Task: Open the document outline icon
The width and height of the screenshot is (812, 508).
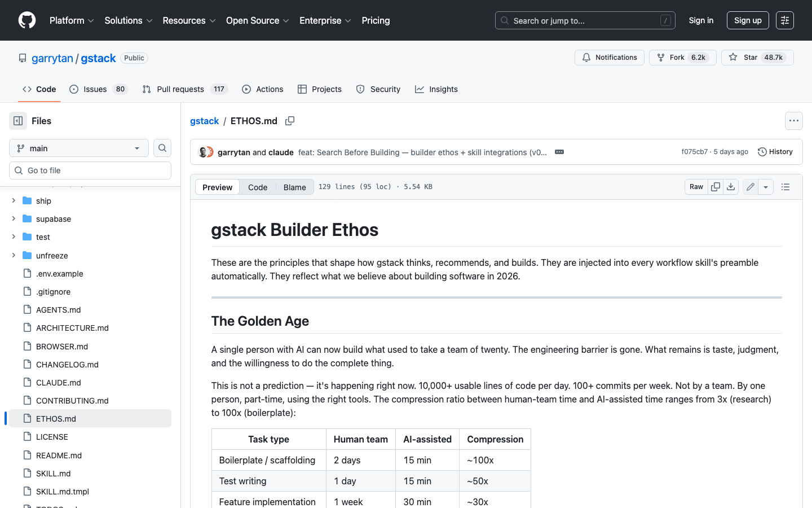Action: click(x=785, y=187)
